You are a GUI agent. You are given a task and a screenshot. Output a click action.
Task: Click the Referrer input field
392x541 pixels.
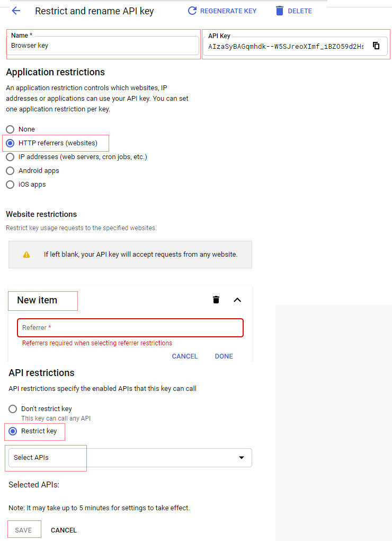pyautogui.click(x=130, y=328)
